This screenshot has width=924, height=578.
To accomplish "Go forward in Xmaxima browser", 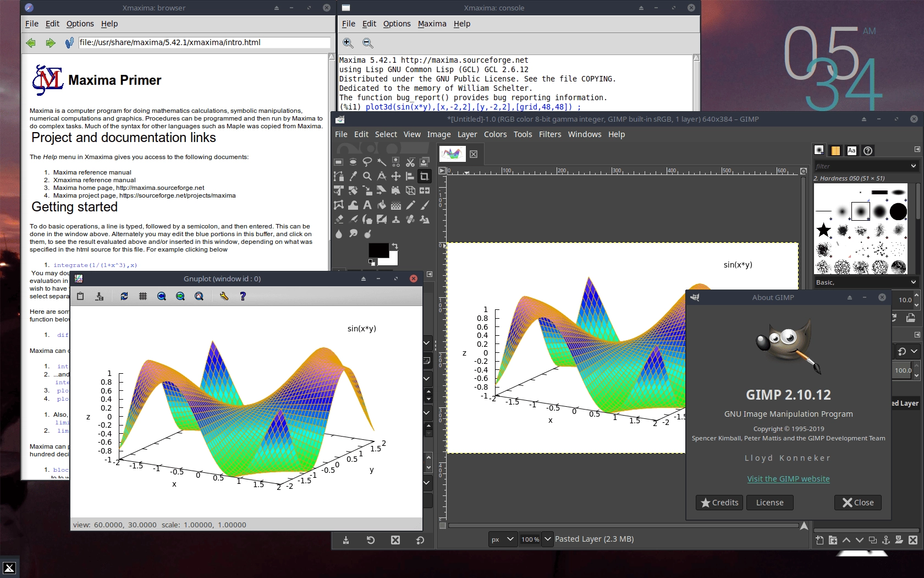I will click(x=51, y=43).
